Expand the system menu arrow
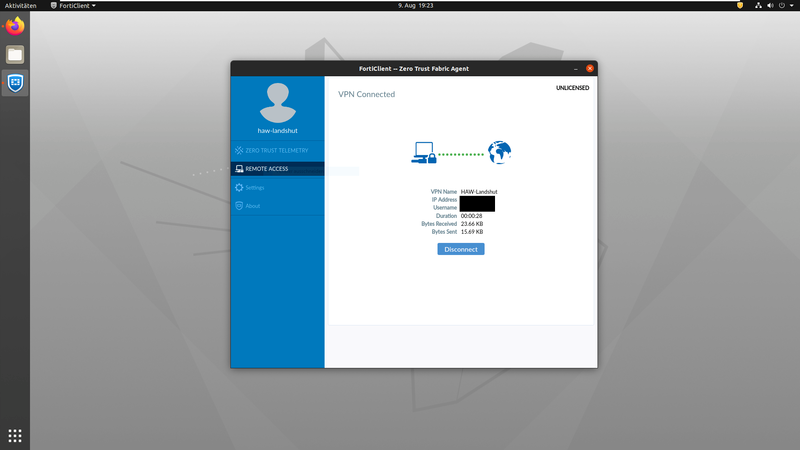Viewport: 800px width, 450px height. coord(792,5)
